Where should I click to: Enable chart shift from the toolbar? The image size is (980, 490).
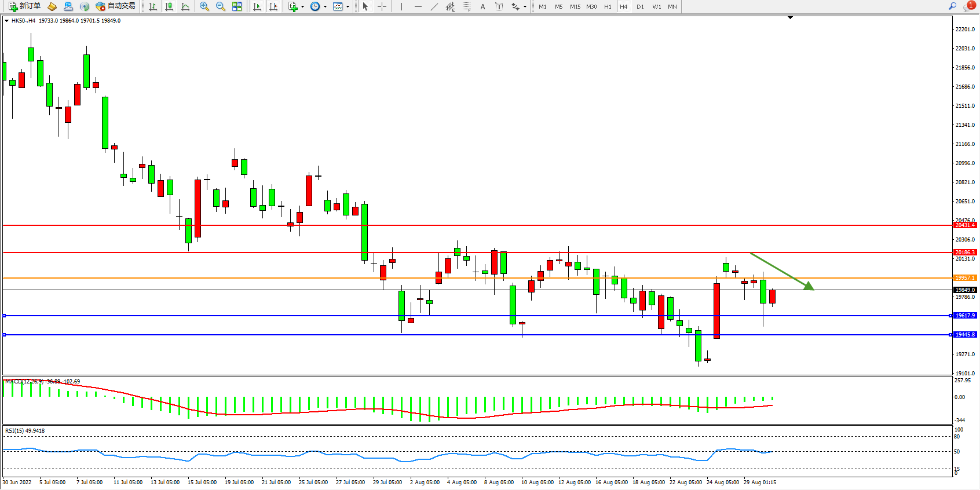273,6
